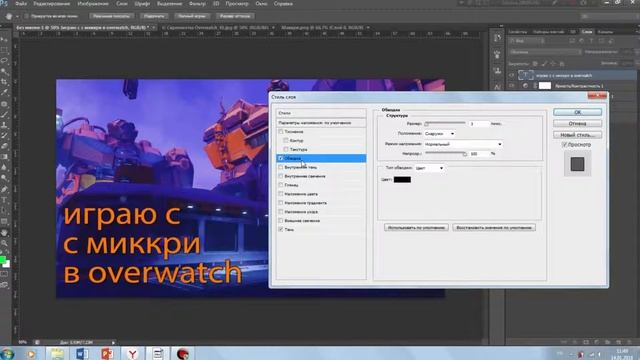Open the Изображение menu
This screenshot has width=640, height=360.
tap(93, 4)
